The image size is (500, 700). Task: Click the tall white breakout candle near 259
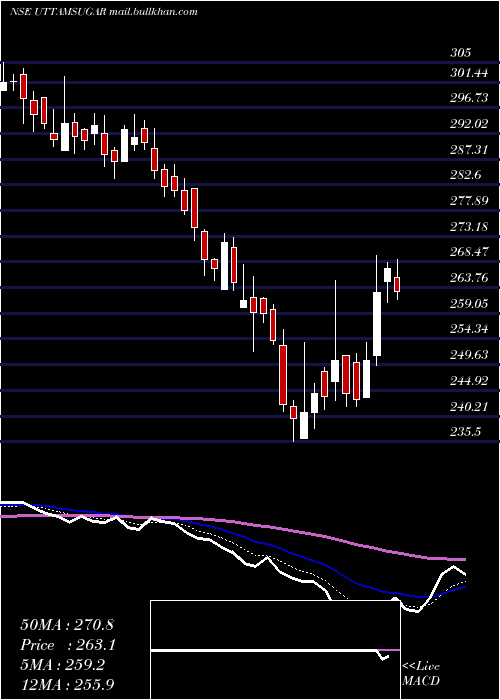pyautogui.click(x=377, y=324)
